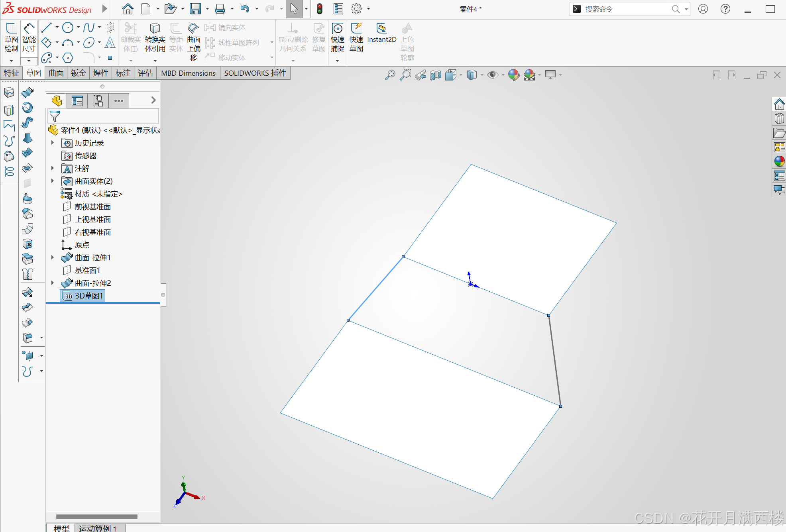Expand the 历史记录 tree node
The image size is (786, 532).
pos(53,143)
